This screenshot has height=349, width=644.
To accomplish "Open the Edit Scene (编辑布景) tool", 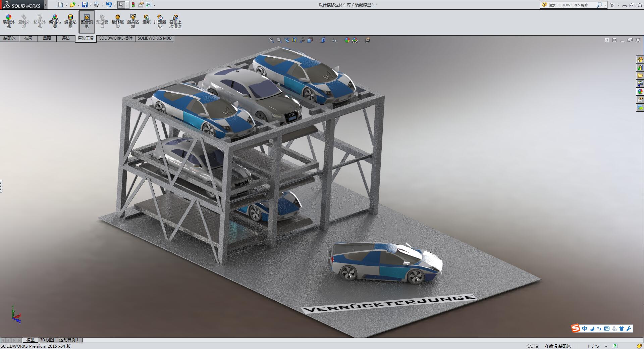I will [x=55, y=21].
